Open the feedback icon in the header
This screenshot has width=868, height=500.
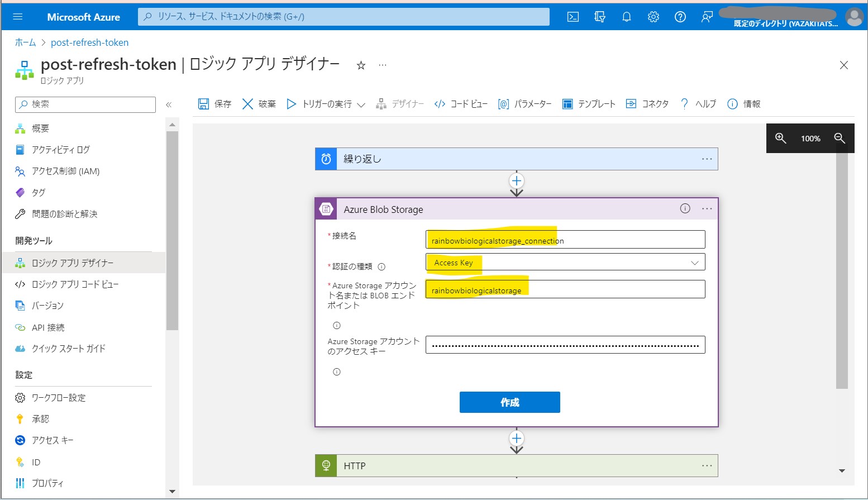(707, 17)
